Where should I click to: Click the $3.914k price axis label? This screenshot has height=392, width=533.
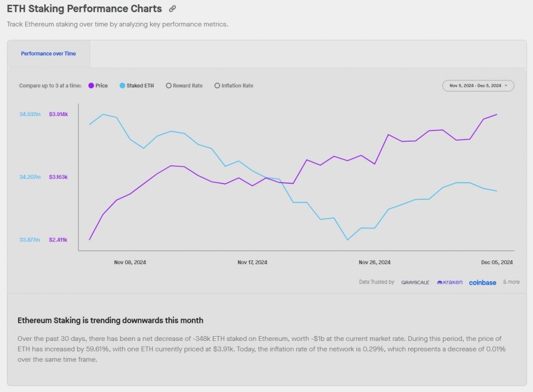point(58,114)
